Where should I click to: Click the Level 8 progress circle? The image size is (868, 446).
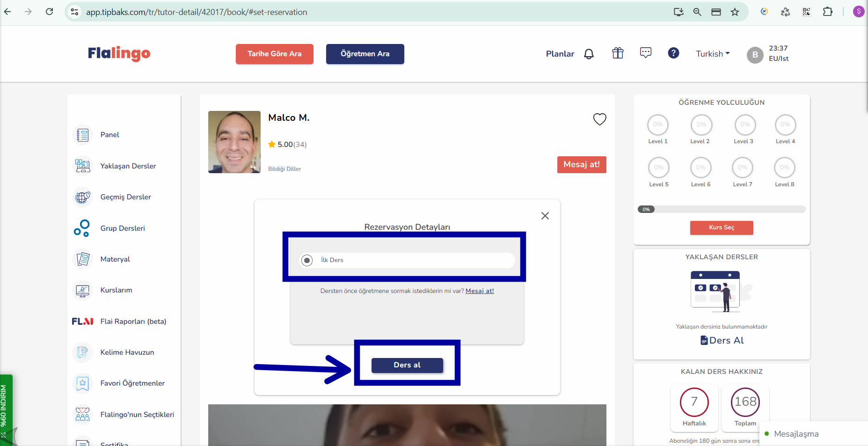pyautogui.click(x=785, y=168)
